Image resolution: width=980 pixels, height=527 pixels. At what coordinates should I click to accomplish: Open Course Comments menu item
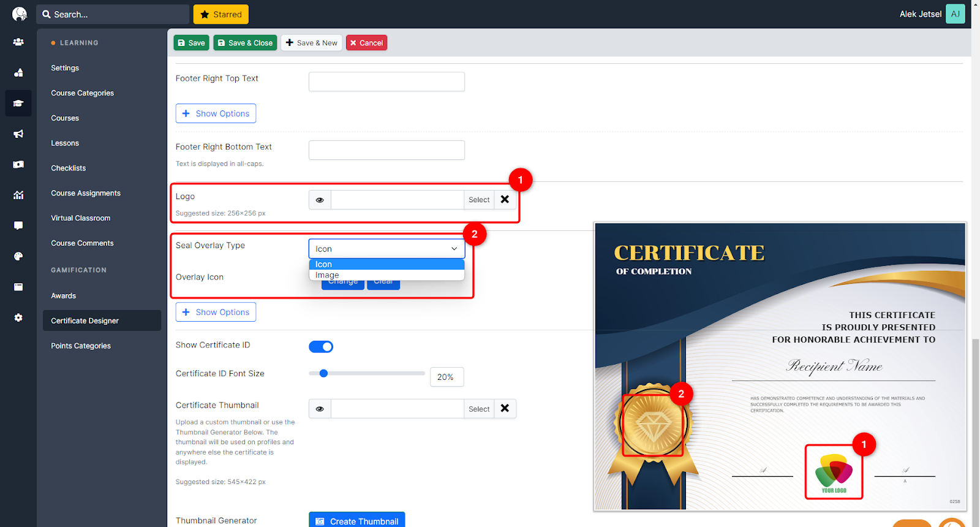click(82, 243)
